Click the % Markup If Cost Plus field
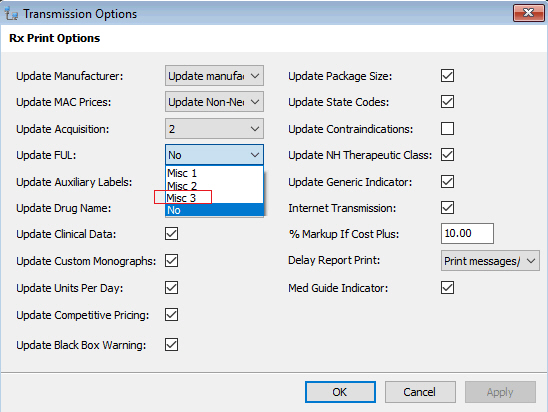 (467, 233)
